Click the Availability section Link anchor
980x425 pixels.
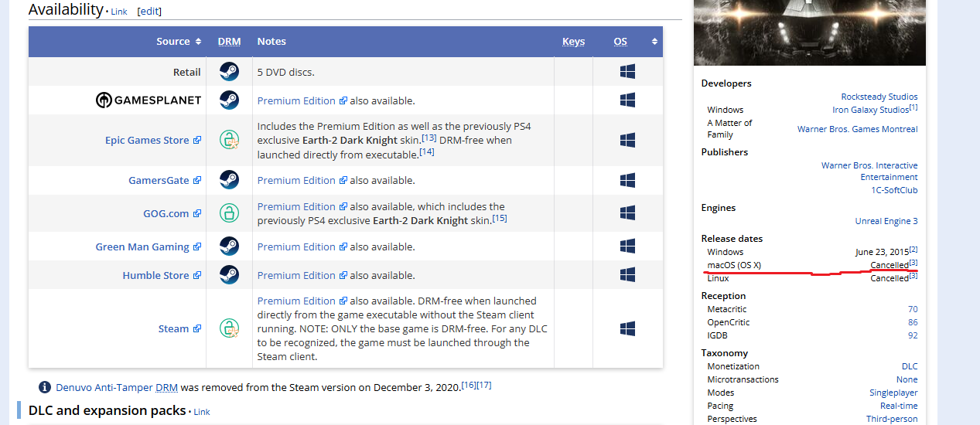coord(119,12)
